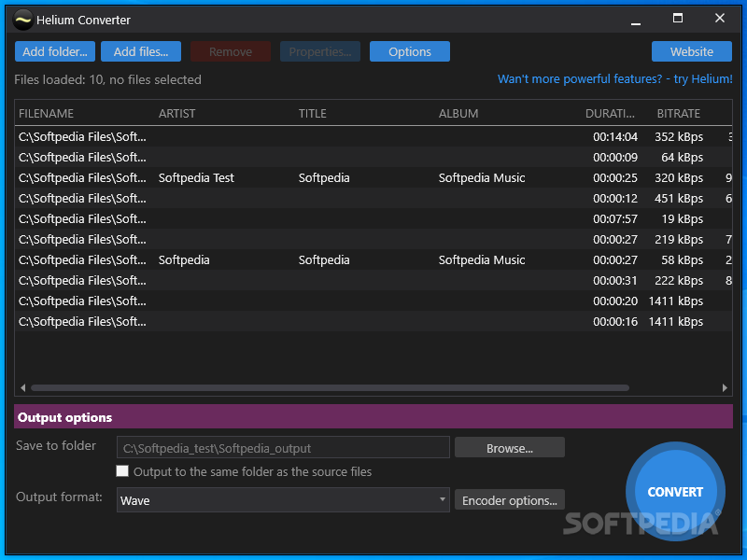Viewport: 747px width, 560px height.
Task: Select the Softpedia Test artist row
Action: click(196, 177)
